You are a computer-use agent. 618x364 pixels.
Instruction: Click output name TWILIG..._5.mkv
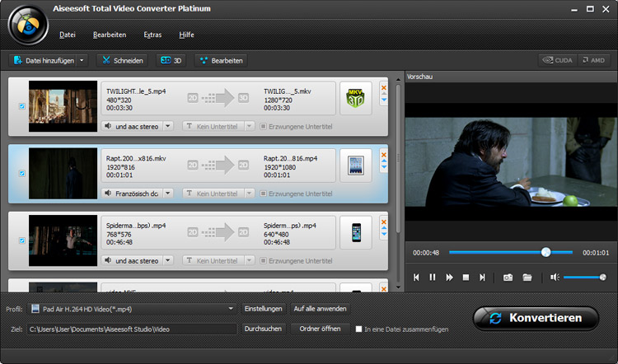pos(288,91)
